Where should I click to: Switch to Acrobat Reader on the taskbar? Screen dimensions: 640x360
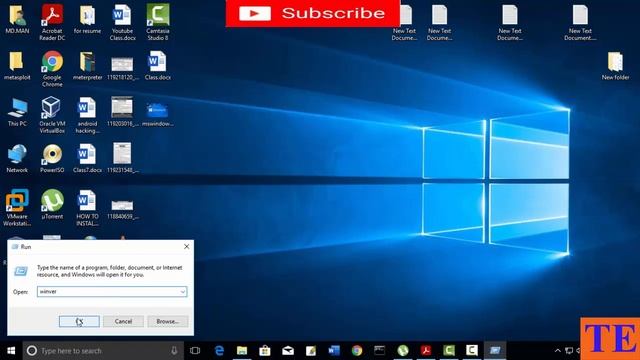pos(426,351)
